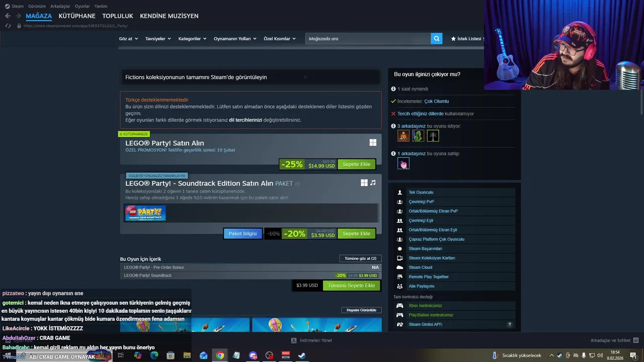Click Tümünü Sepete Ekle button
The height and width of the screenshot is (362, 644).
(352, 286)
